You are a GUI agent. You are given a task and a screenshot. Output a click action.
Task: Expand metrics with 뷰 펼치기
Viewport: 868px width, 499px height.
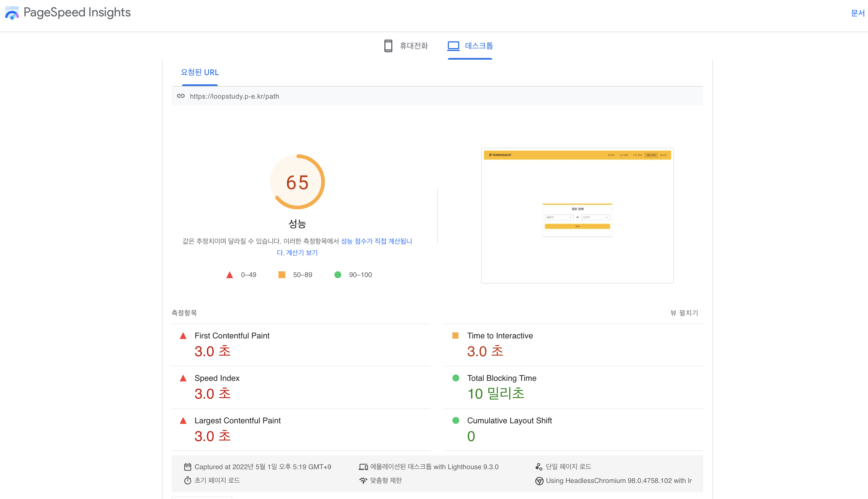tap(684, 313)
